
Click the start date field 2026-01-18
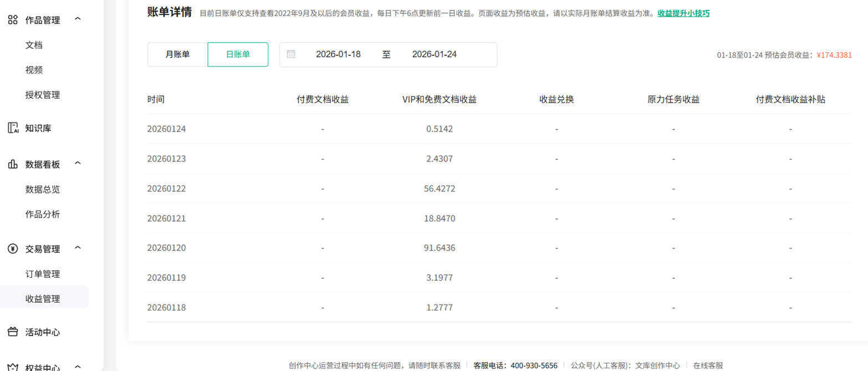[x=339, y=54]
